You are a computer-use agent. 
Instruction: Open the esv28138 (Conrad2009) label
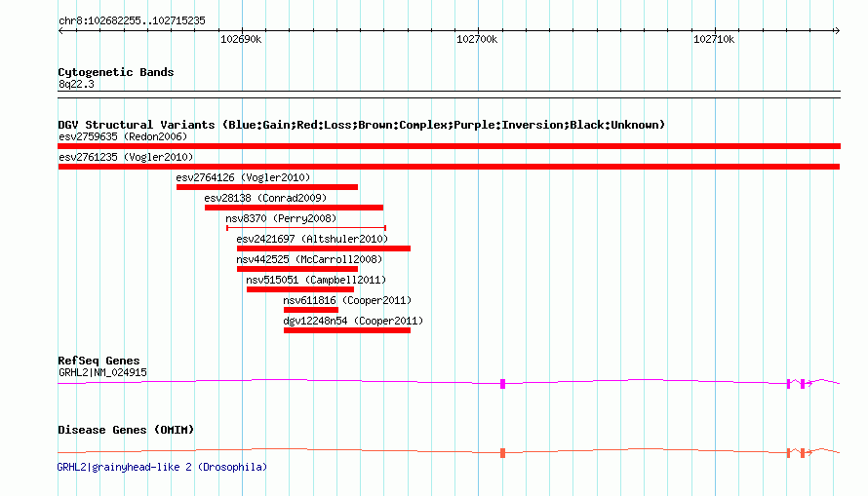(x=265, y=198)
